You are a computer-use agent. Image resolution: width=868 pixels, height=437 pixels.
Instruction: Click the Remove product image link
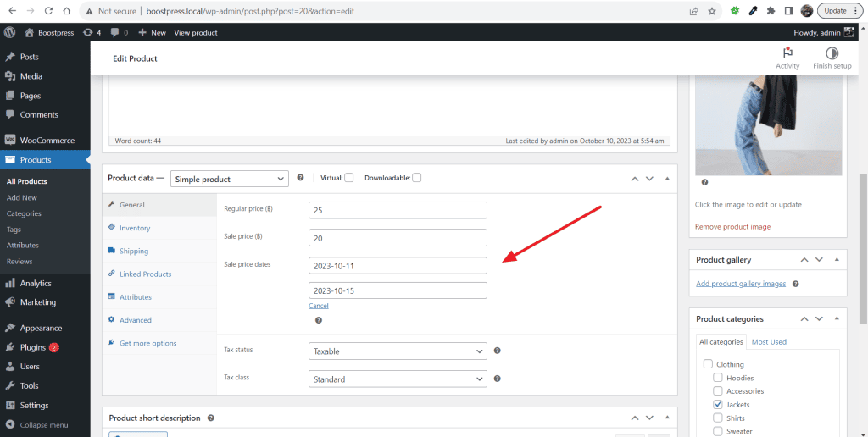pyautogui.click(x=732, y=227)
